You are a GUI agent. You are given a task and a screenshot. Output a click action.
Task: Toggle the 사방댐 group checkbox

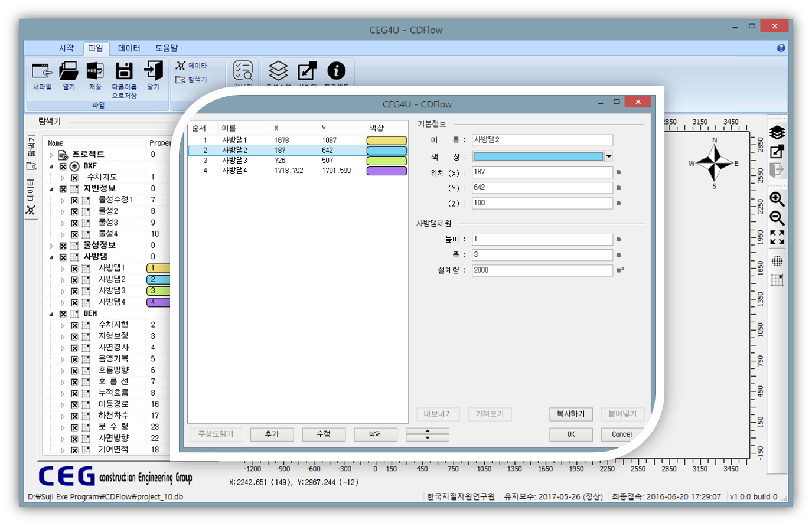pos(63,257)
